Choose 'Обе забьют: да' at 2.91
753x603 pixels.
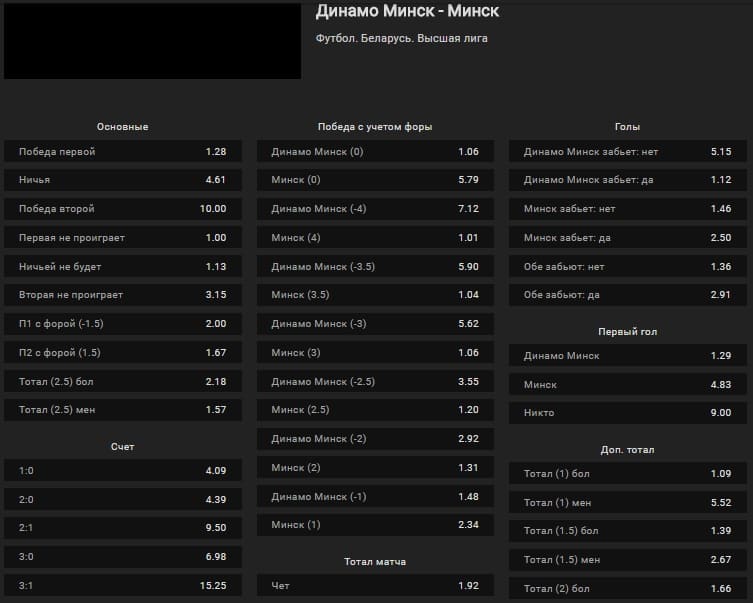(x=628, y=295)
